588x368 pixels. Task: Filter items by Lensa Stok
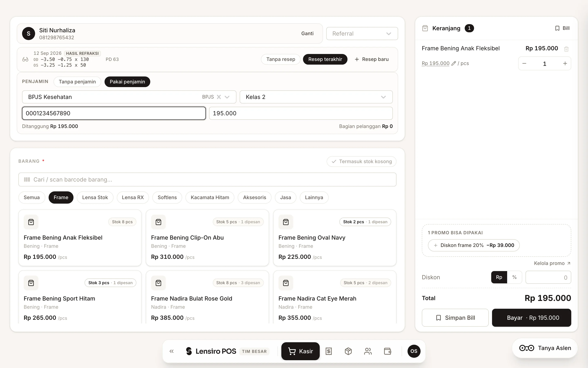coord(95,197)
